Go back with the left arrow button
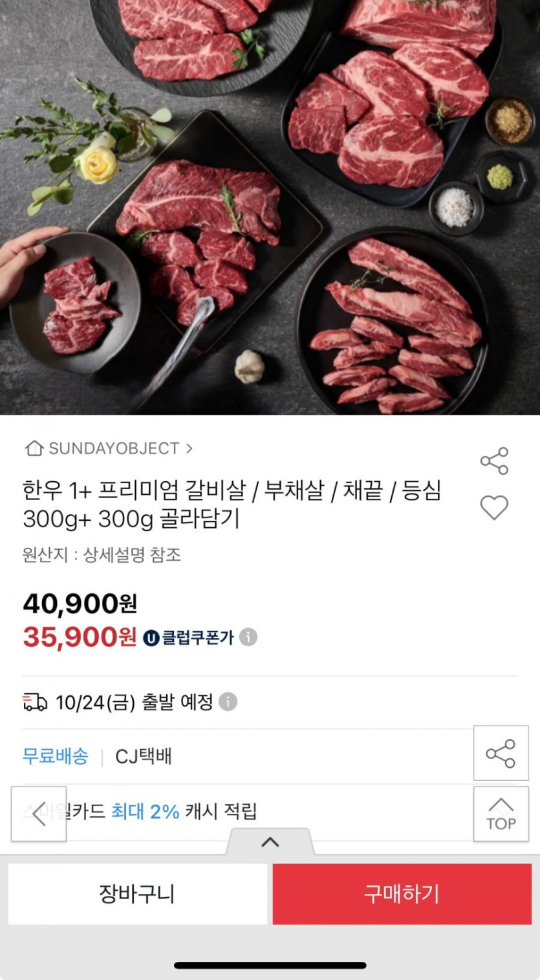 pos(39,814)
